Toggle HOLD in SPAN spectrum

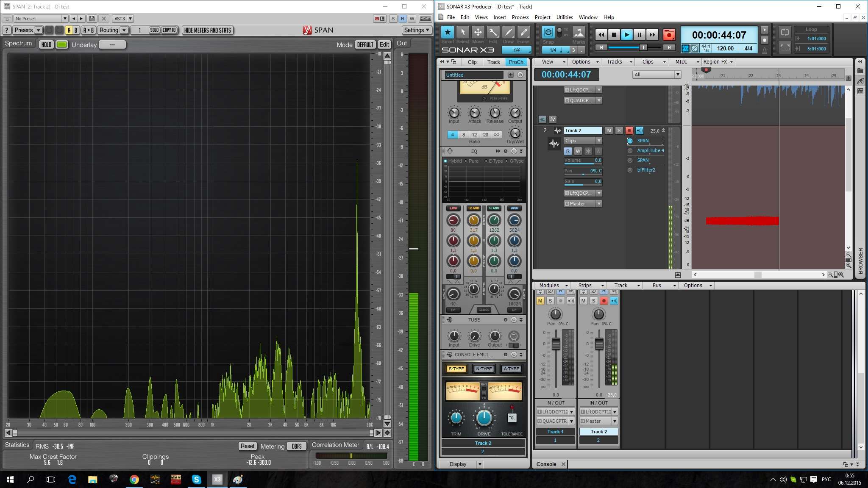(46, 44)
